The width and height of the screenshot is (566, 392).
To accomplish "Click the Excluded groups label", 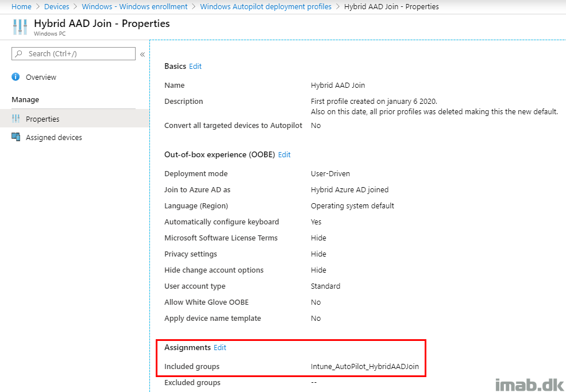I will click(192, 383).
